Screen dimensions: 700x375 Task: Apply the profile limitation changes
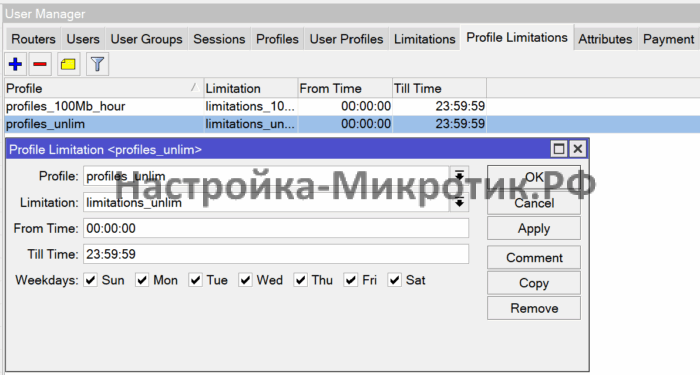click(x=534, y=229)
